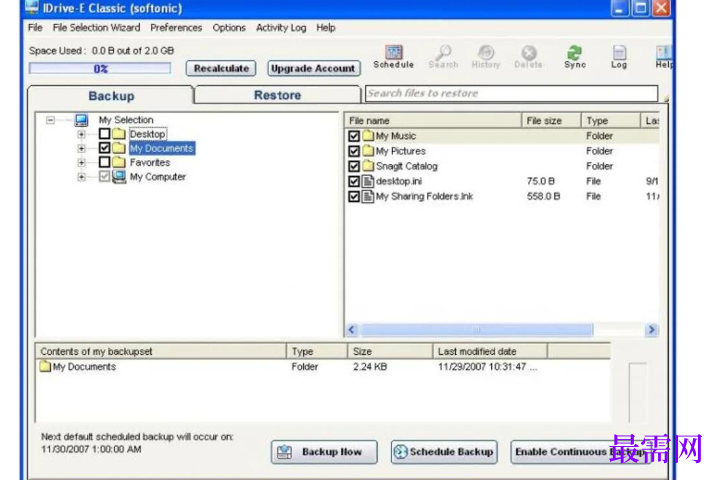Viewport: 721px width, 480px height.
Task: Check the Desktop folder checkbox
Action: (x=104, y=134)
